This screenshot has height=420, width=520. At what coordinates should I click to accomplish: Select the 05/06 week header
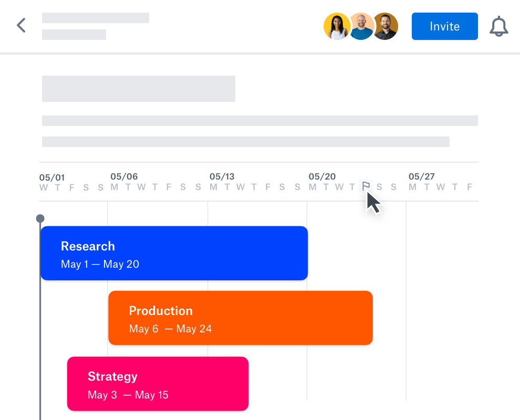124,176
